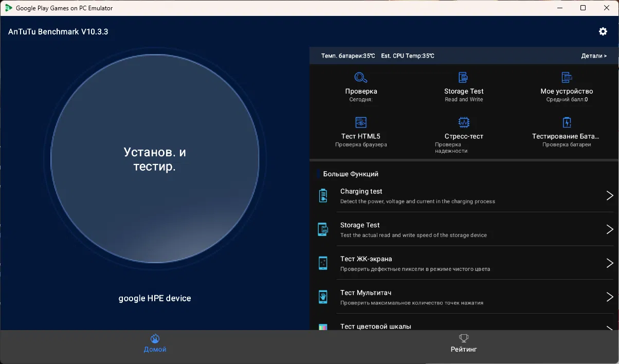
Task: Click the Charging test list icon
Action: (x=323, y=195)
